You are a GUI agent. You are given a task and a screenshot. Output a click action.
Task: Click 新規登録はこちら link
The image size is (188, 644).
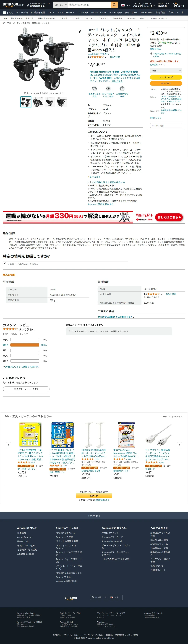(x=102, y=500)
